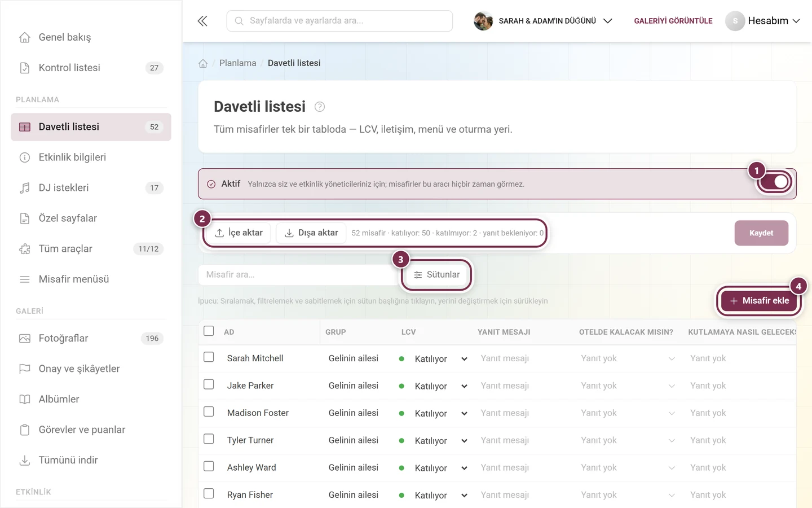812x508 pixels.
Task: Open help icon beside Davetli listesi title
Action: [x=320, y=107]
